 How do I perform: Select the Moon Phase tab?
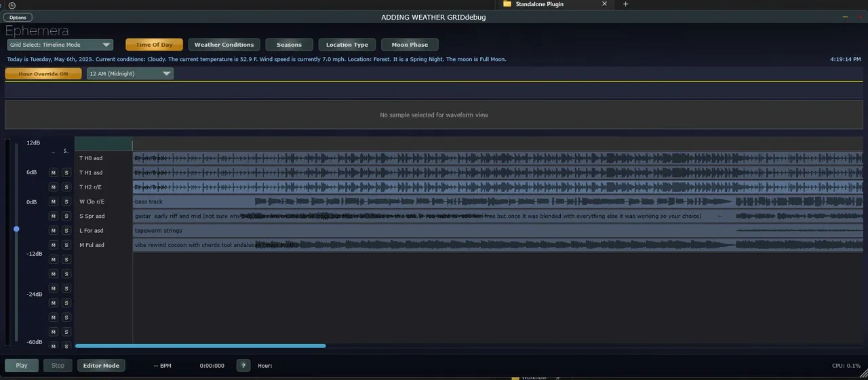click(410, 45)
